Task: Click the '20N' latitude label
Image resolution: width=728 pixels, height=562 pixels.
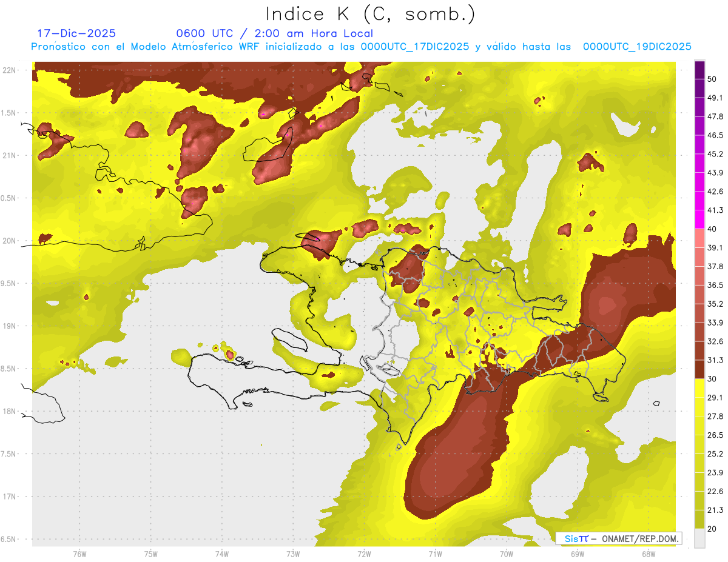Action: point(10,241)
